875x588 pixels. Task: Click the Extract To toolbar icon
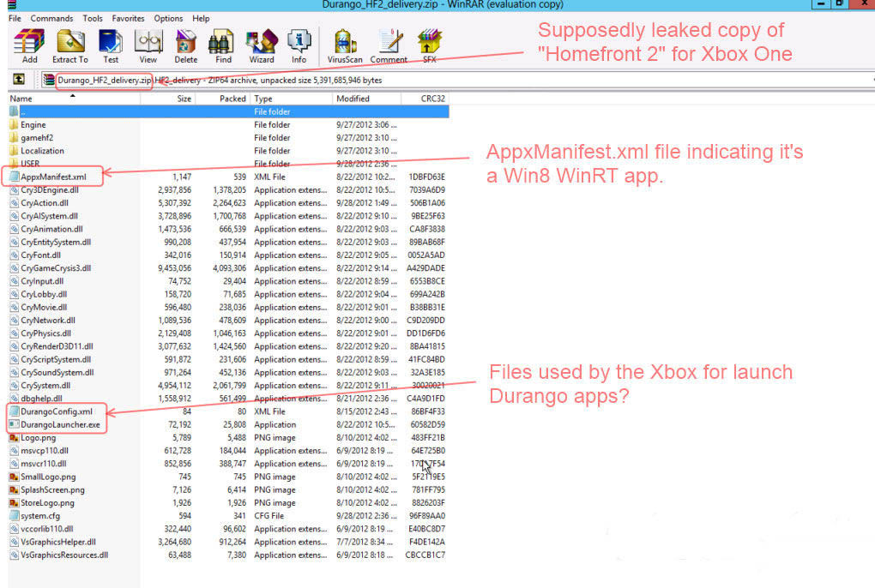coord(69,46)
